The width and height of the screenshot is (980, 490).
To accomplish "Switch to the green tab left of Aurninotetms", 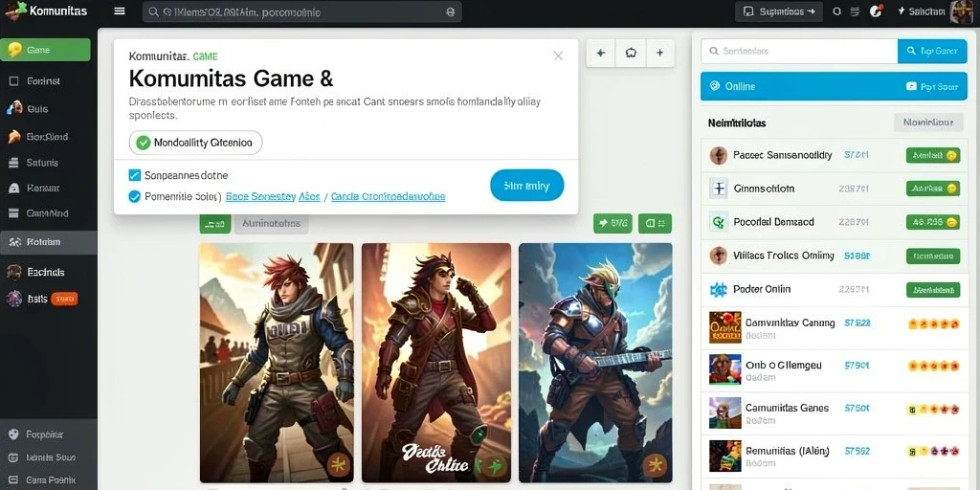I will pyautogui.click(x=215, y=223).
